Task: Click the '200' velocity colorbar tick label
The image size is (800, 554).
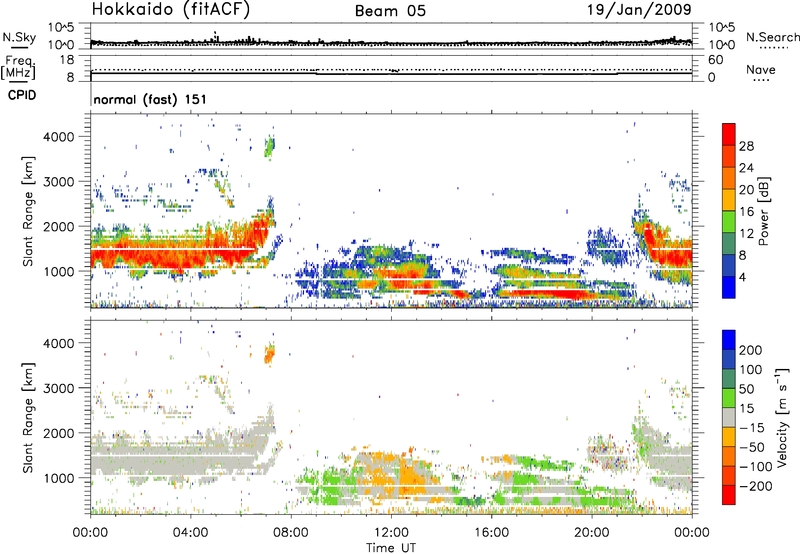Action: 751,350
